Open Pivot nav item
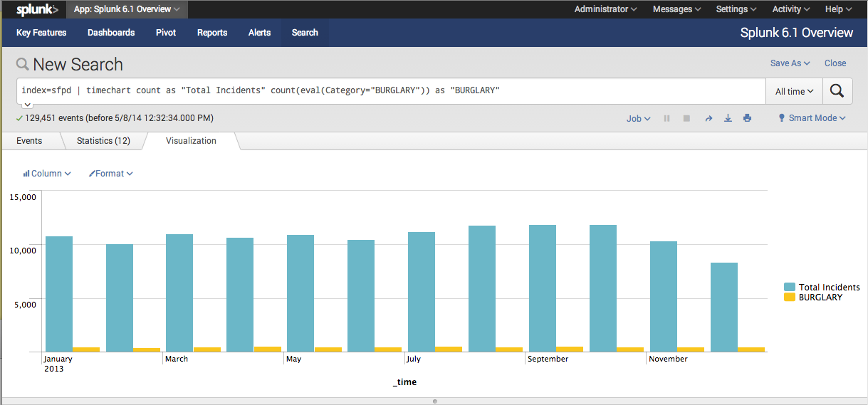Screen dimensions: 868x405 [x=166, y=33]
